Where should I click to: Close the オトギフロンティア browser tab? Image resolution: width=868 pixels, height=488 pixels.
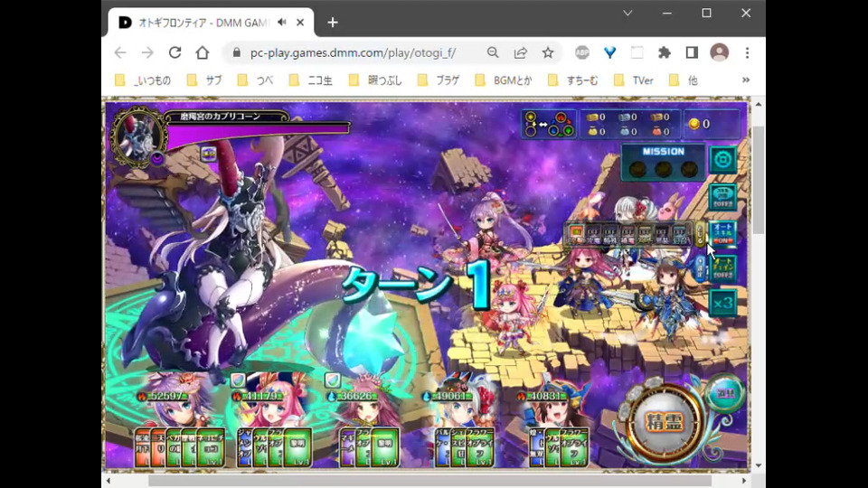300,22
